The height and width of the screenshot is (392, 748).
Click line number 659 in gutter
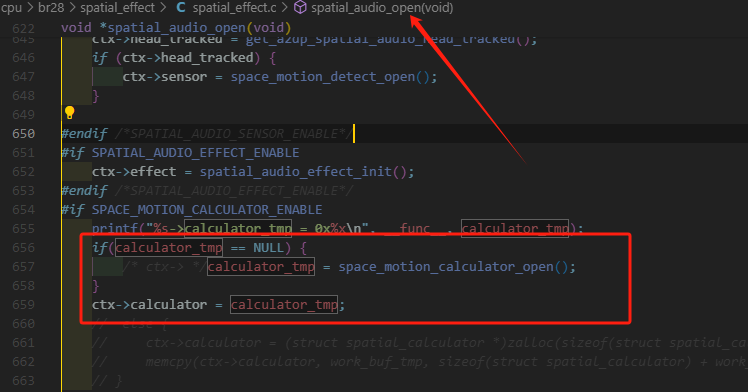pyautogui.click(x=23, y=305)
